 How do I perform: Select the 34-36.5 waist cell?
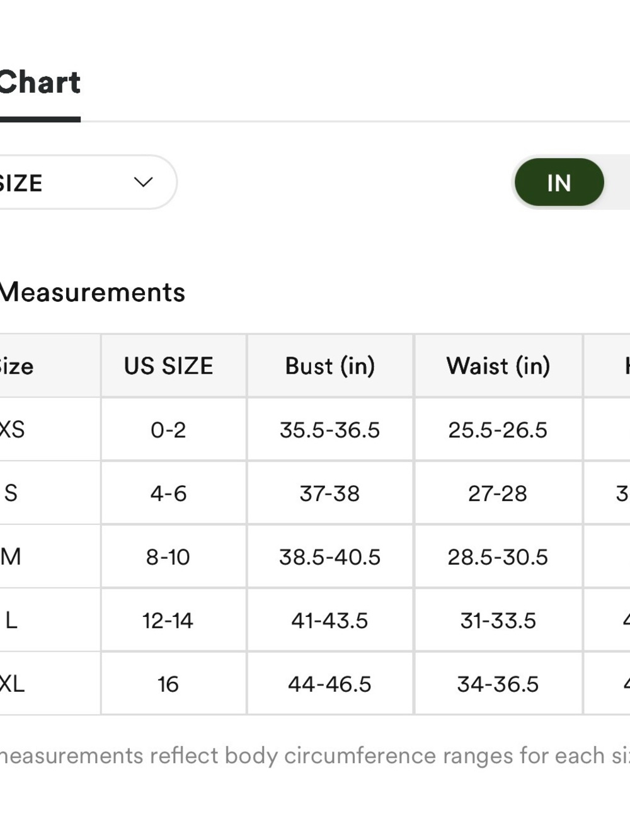(x=498, y=684)
